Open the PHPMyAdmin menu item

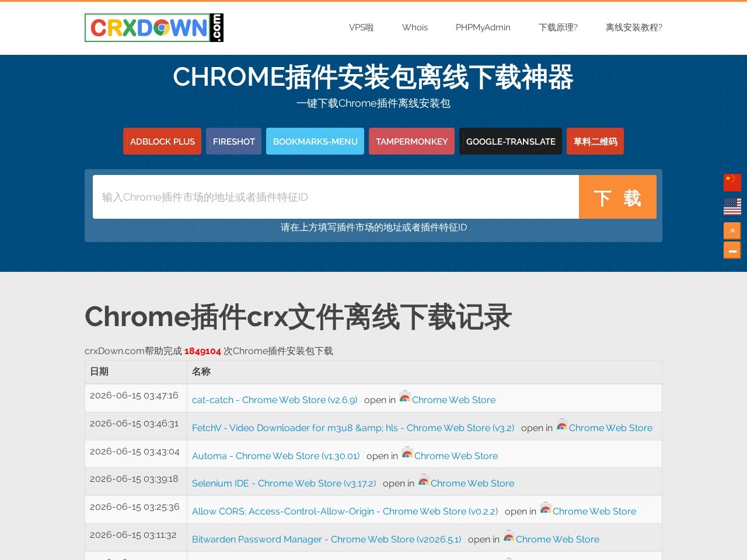click(x=483, y=27)
